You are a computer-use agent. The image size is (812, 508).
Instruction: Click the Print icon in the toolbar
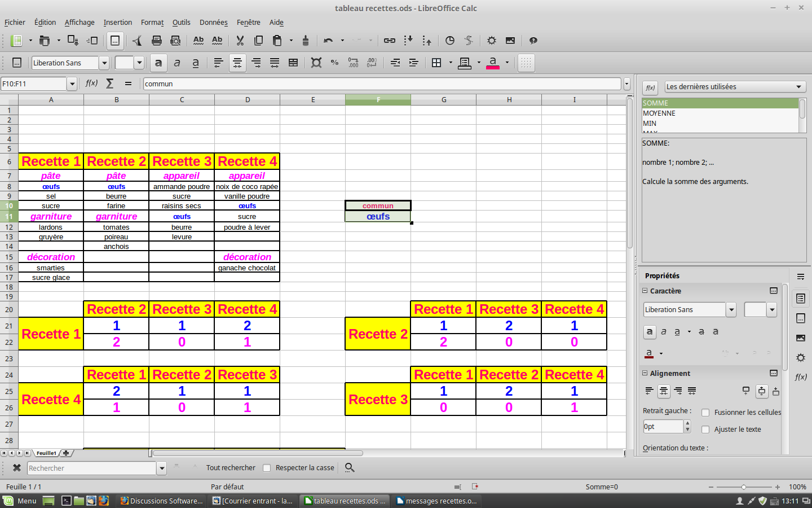point(157,41)
